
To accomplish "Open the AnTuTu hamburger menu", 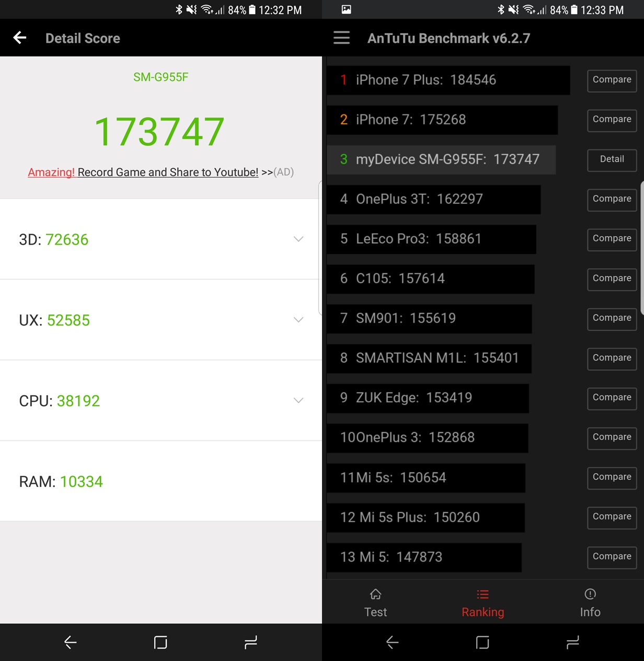I will 341,38.
